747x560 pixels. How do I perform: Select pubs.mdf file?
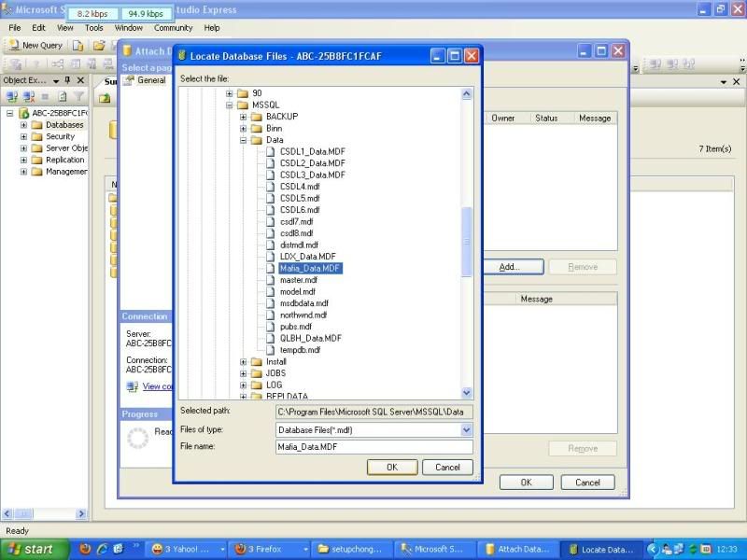pyautogui.click(x=296, y=327)
